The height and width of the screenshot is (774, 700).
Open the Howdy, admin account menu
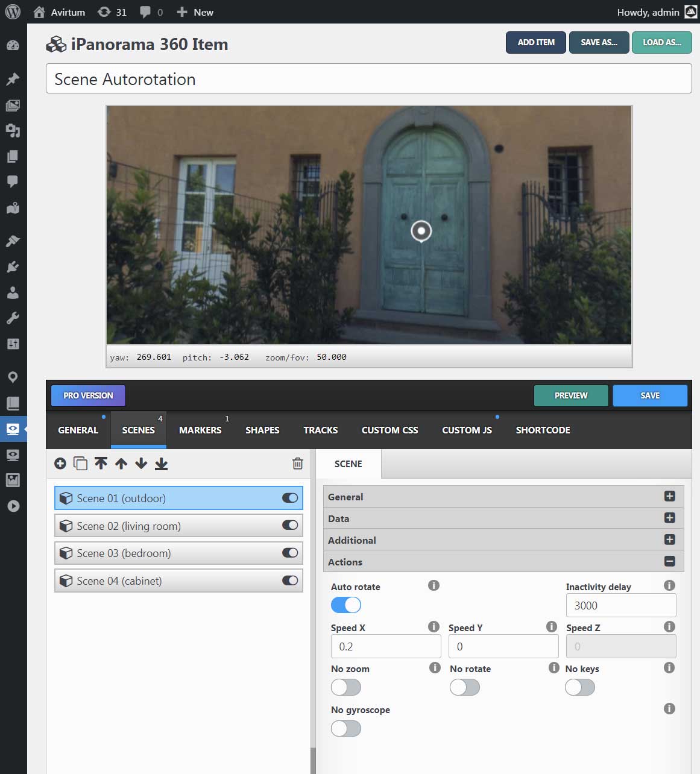point(657,12)
